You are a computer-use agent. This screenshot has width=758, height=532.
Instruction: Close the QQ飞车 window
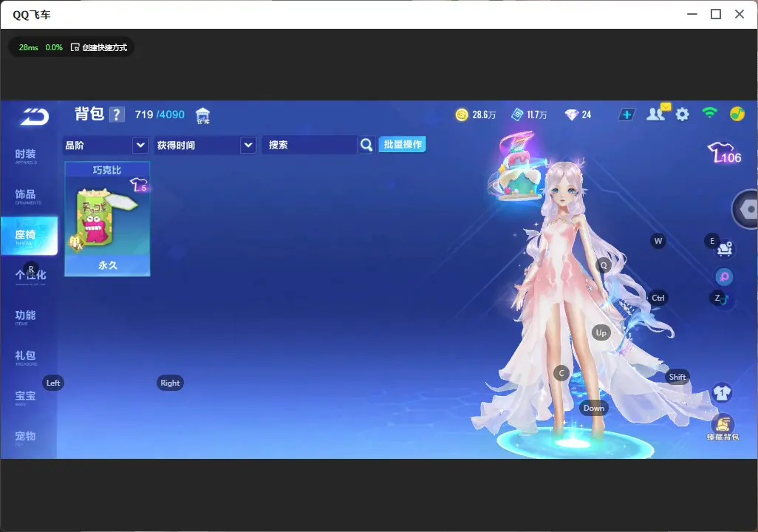click(x=740, y=15)
